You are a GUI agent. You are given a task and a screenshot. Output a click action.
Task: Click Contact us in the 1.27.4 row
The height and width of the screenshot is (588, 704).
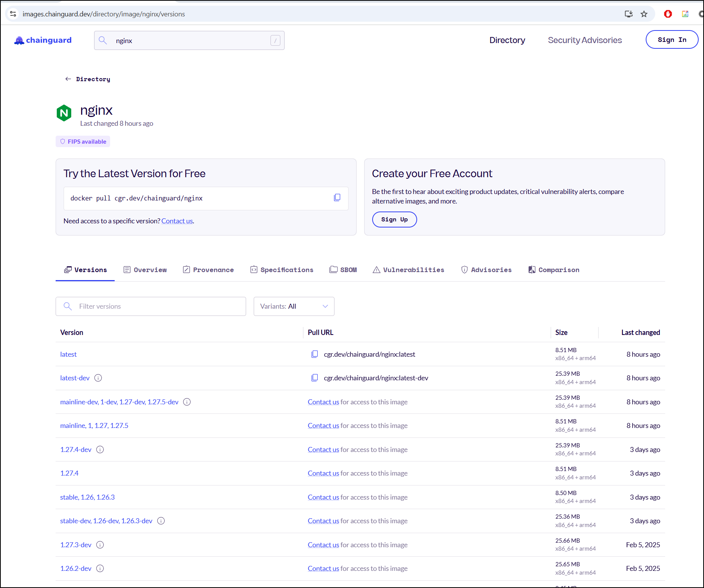coord(323,473)
